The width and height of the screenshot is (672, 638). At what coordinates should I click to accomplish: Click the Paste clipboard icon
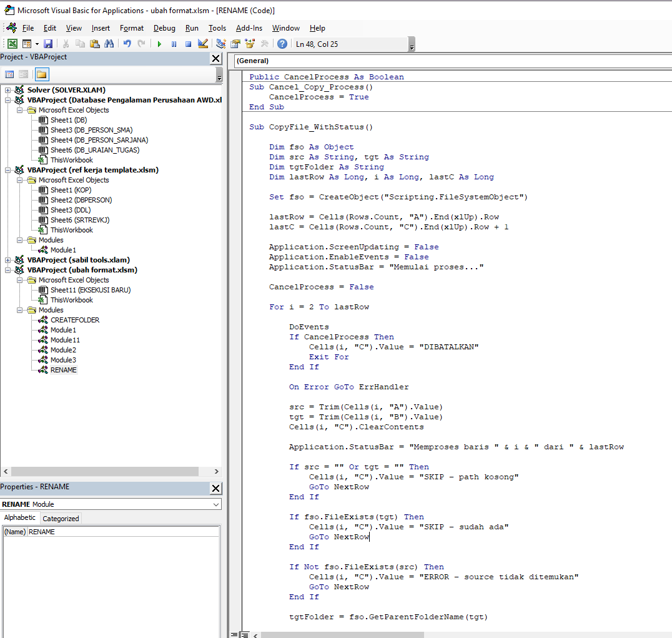[x=95, y=44]
